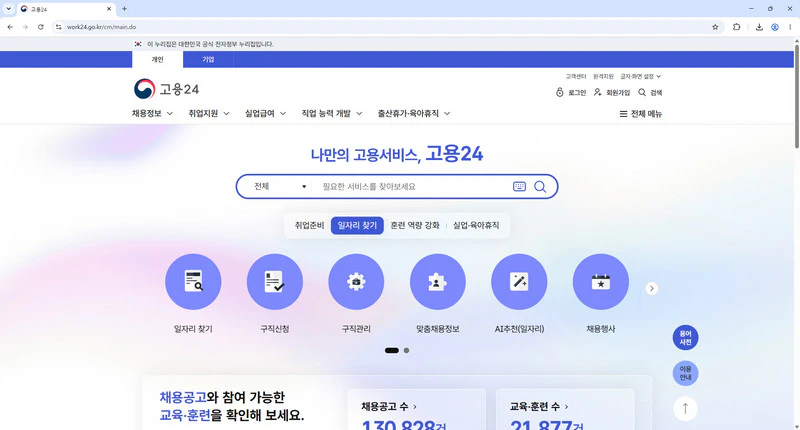Open the browser downloads icon

coord(759,27)
